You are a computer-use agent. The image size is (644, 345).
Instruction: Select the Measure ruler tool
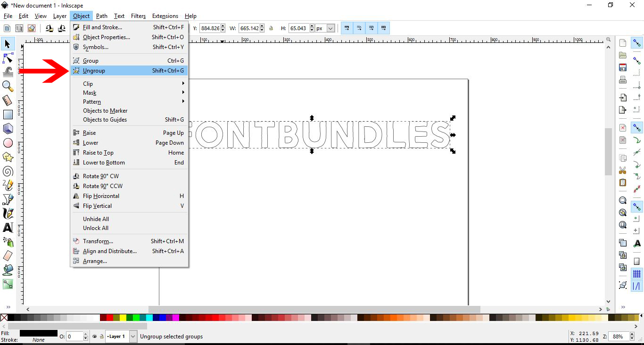pos(8,100)
